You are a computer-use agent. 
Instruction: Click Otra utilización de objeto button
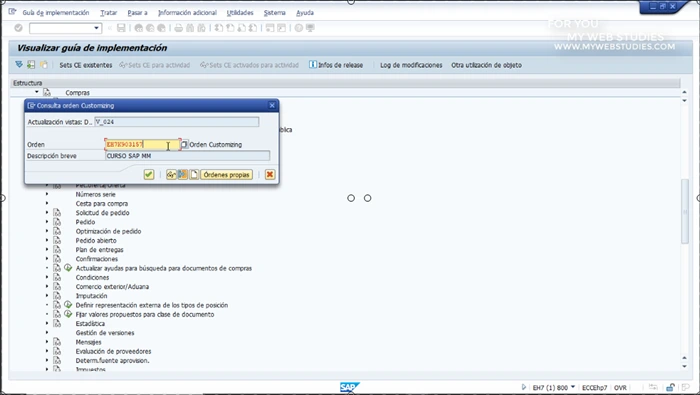click(x=486, y=65)
